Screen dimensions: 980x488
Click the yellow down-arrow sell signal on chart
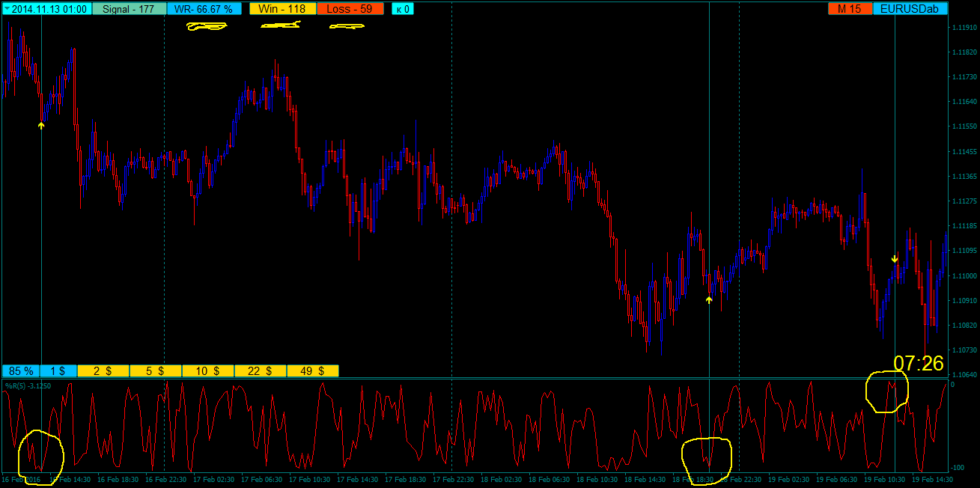point(895,260)
